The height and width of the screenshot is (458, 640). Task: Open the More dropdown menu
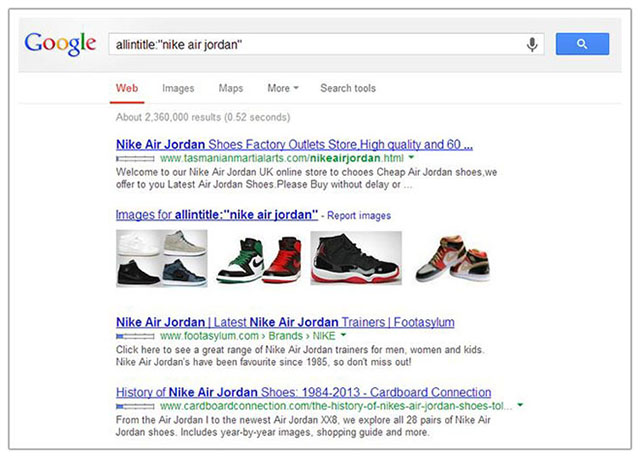pos(283,88)
